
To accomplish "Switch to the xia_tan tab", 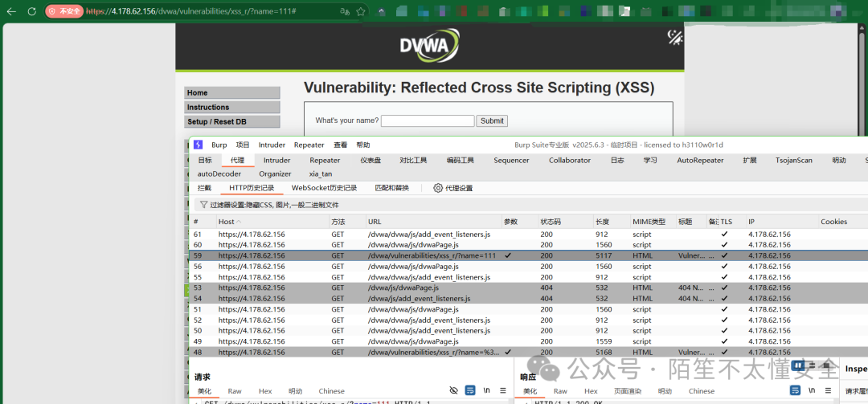I will (x=321, y=173).
